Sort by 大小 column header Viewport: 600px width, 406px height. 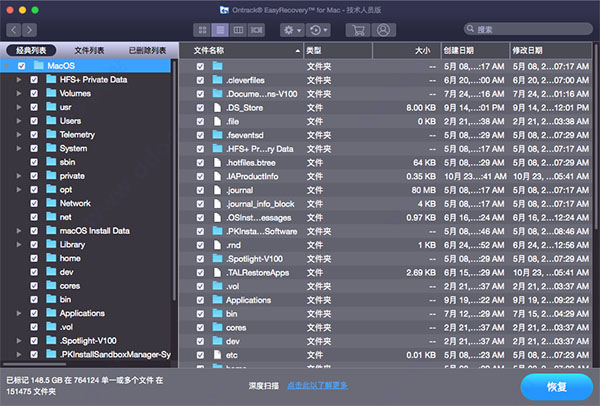click(x=407, y=51)
